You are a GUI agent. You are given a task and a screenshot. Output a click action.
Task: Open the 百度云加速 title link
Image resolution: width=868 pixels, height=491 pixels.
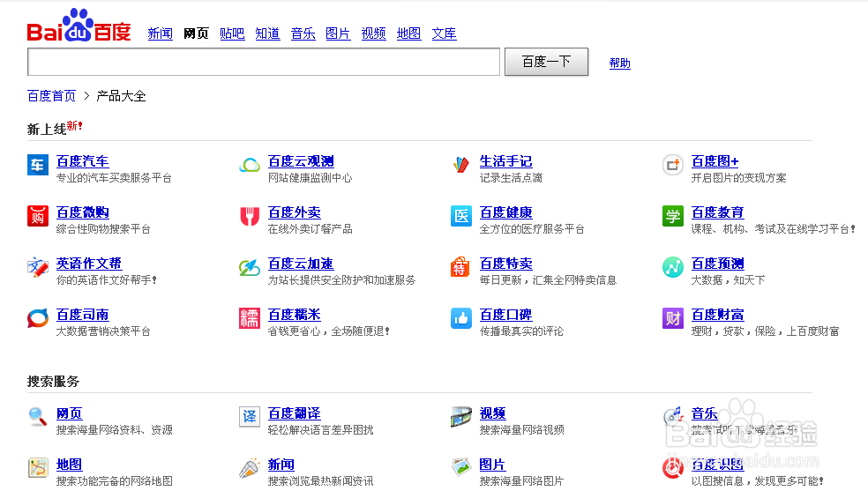tap(301, 264)
